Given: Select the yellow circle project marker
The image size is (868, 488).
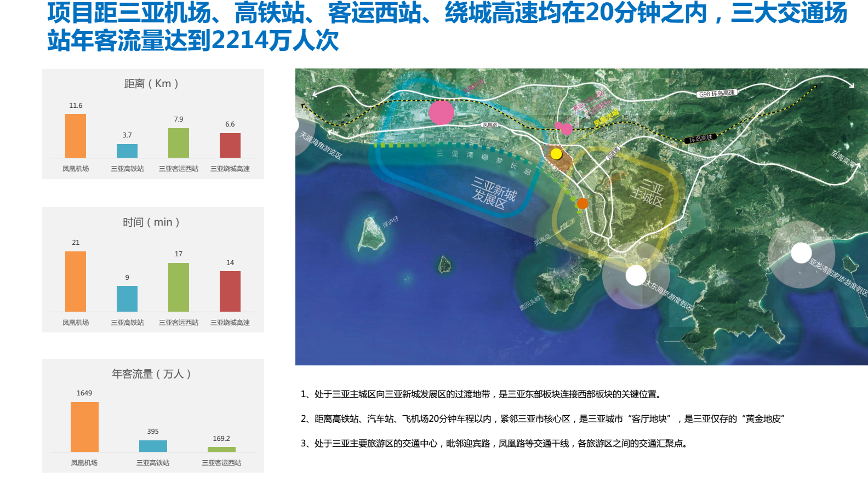Looking at the screenshot, I should click(x=556, y=154).
